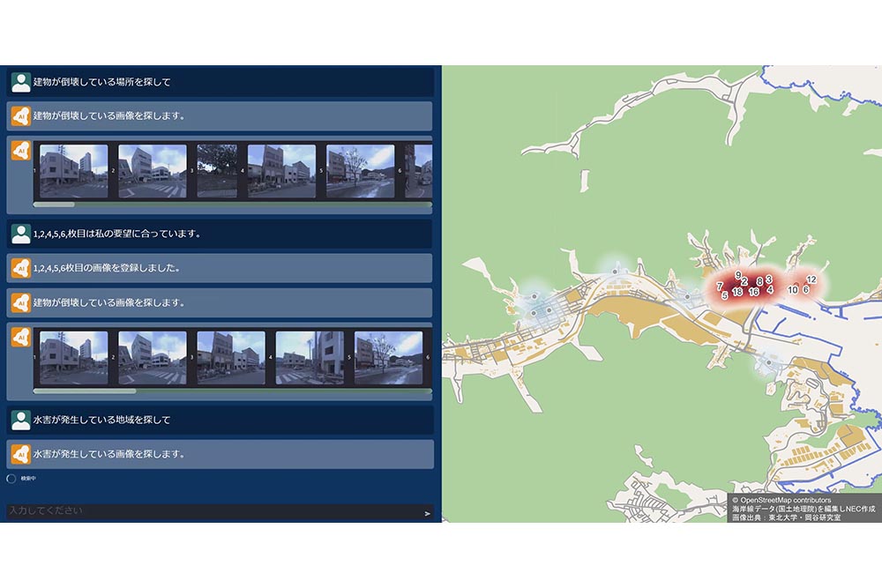The height and width of the screenshot is (588, 882).
Task: Select thumbnail 4 in the second image strip
Action: click(310, 357)
